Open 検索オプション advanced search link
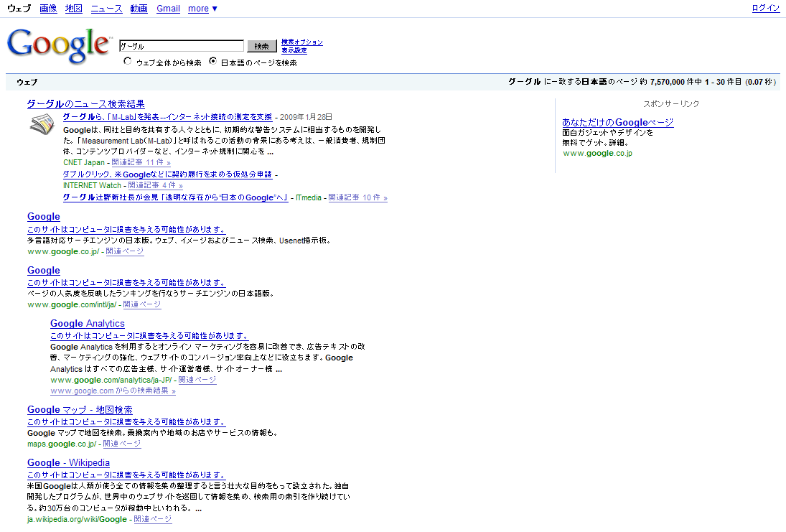 click(301, 42)
